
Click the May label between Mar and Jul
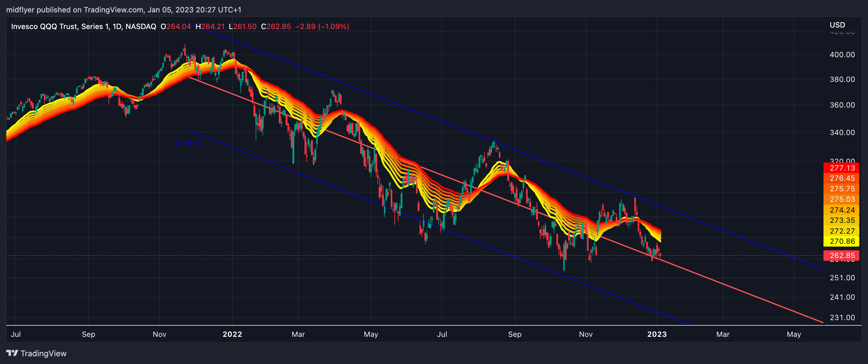(371, 334)
